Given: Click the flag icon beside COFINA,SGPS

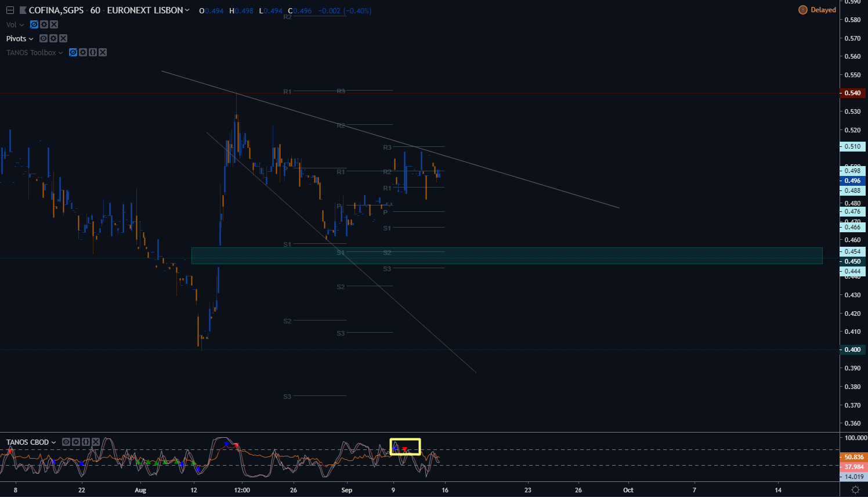Looking at the screenshot, I should click(23, 10).
